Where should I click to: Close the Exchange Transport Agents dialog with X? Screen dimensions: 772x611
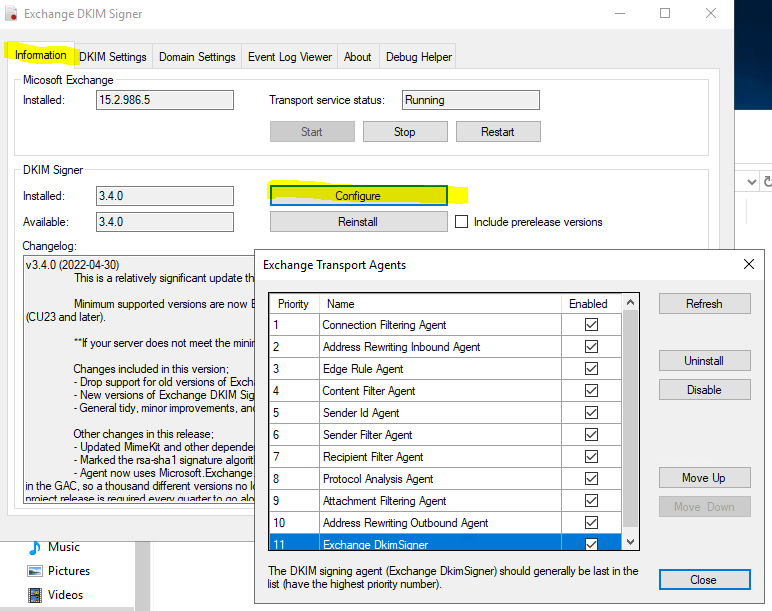tap(748, 264)
